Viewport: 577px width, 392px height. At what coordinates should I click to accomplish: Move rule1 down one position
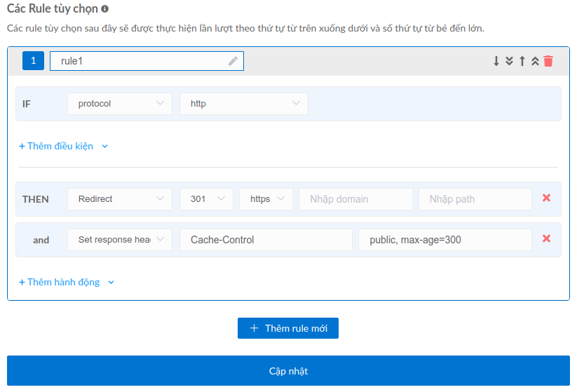point(496,61)
